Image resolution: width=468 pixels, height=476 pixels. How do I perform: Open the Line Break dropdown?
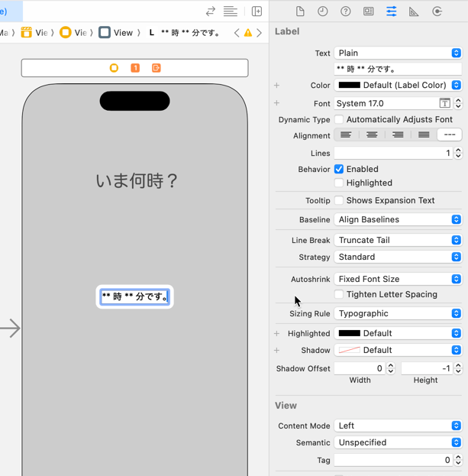click(x=398, y=240)
